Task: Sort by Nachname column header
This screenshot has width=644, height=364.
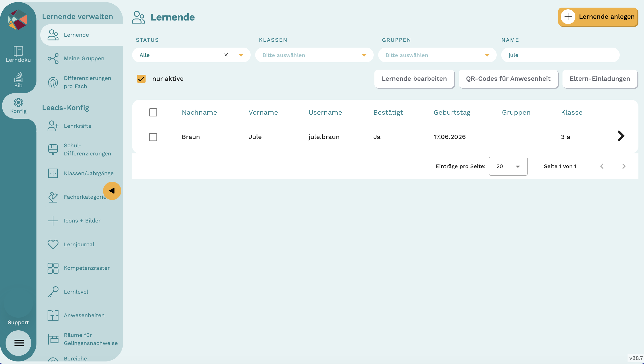Action: click(199, 112)
